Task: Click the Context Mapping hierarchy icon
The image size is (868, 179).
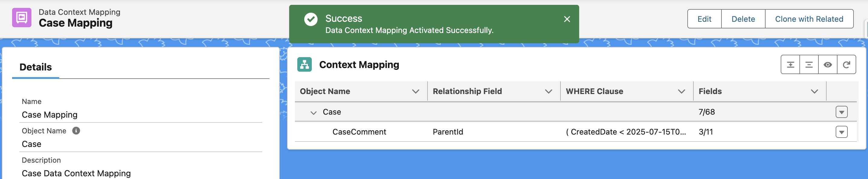Action: click(x=304, y=64)
